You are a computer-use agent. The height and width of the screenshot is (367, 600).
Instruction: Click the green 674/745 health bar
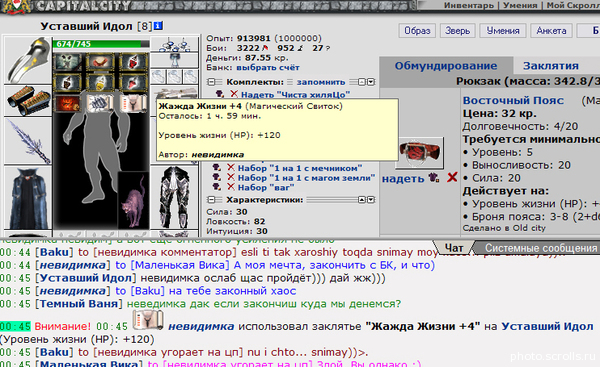tap(101, 44)
